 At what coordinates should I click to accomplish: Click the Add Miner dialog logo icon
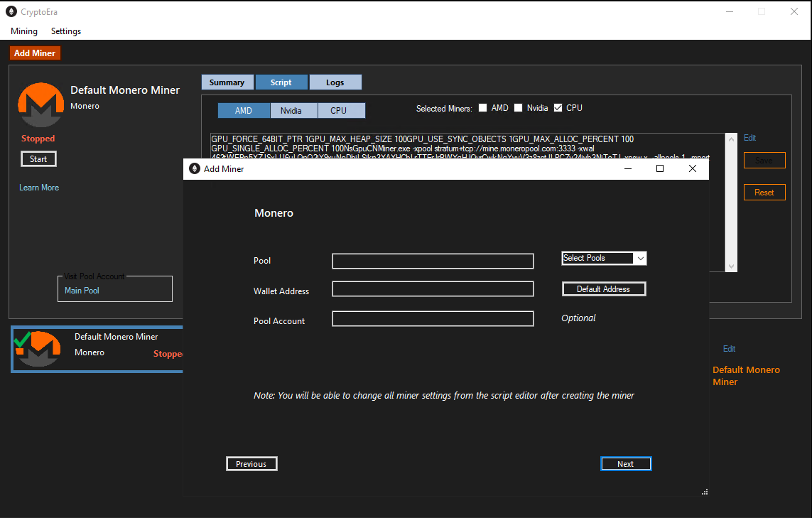(x=195, y=169)
